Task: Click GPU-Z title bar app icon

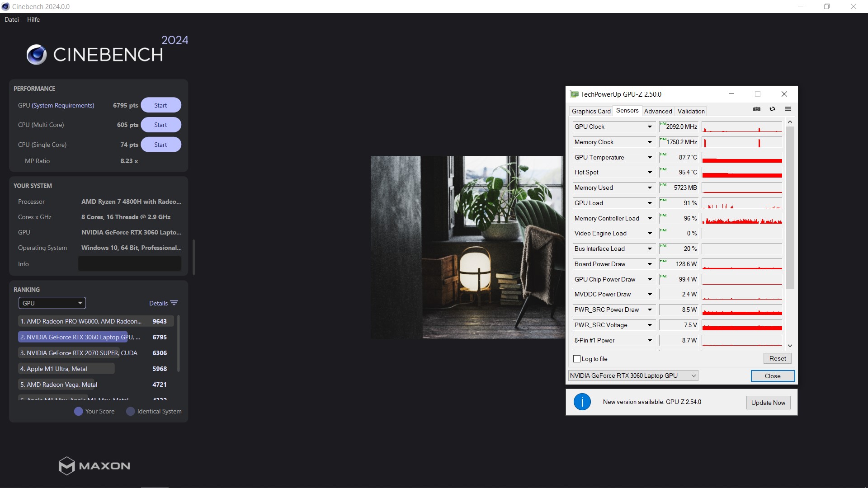Action: [x=574, y=94]
